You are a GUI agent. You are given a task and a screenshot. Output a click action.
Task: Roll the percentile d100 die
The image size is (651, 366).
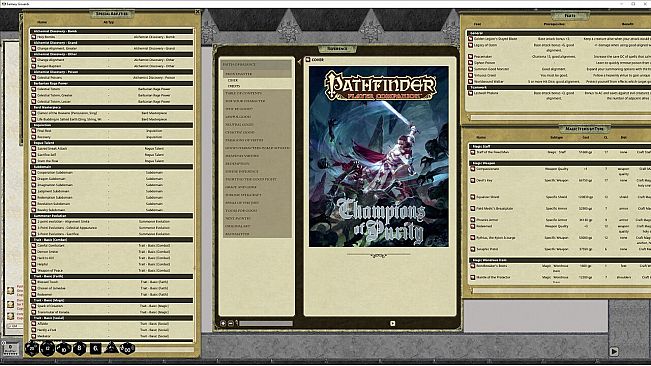[x=127, y=349]
